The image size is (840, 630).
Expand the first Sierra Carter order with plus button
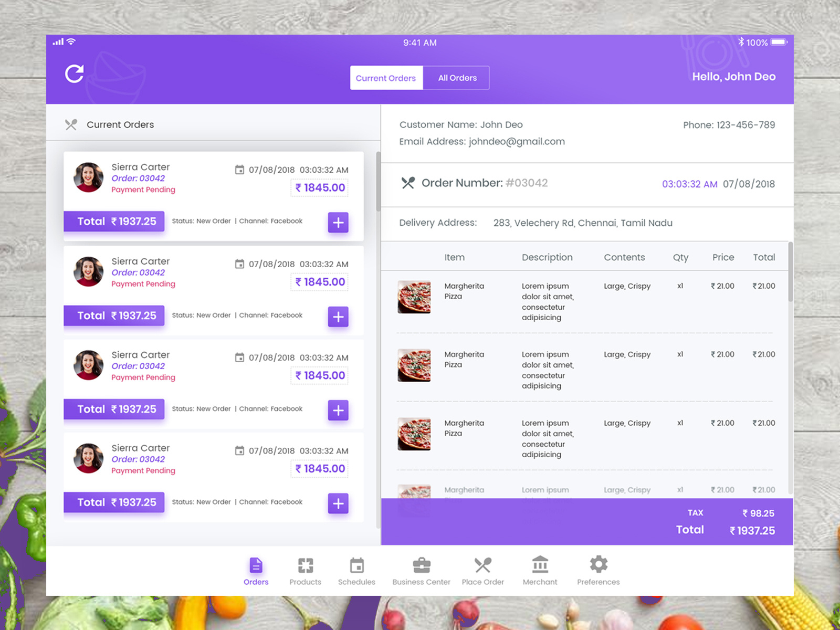coord(338,223)
